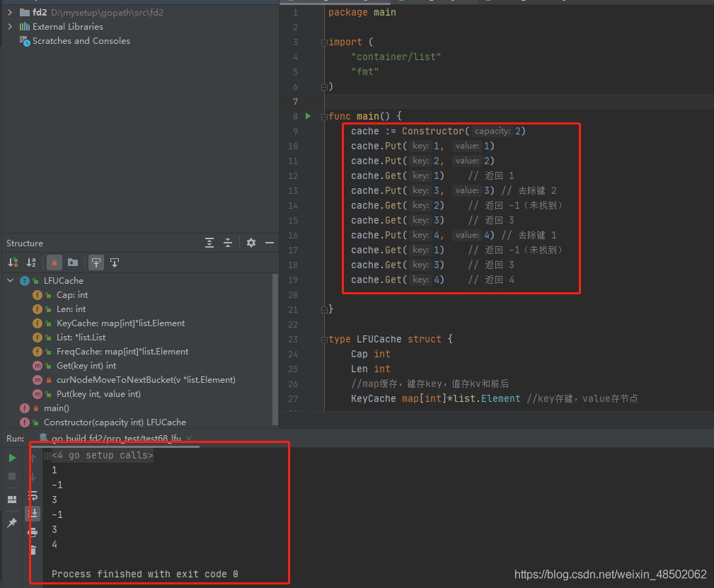Close the go build Run tab
Viewport: 714px width, 588px height.
click(189, 438)
